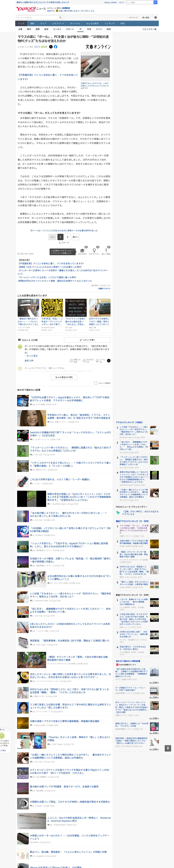Viewport: 174px width, 868px height.
Task: Open the 倉本麻衣 article thumbnail
Action: pos(32,418)
